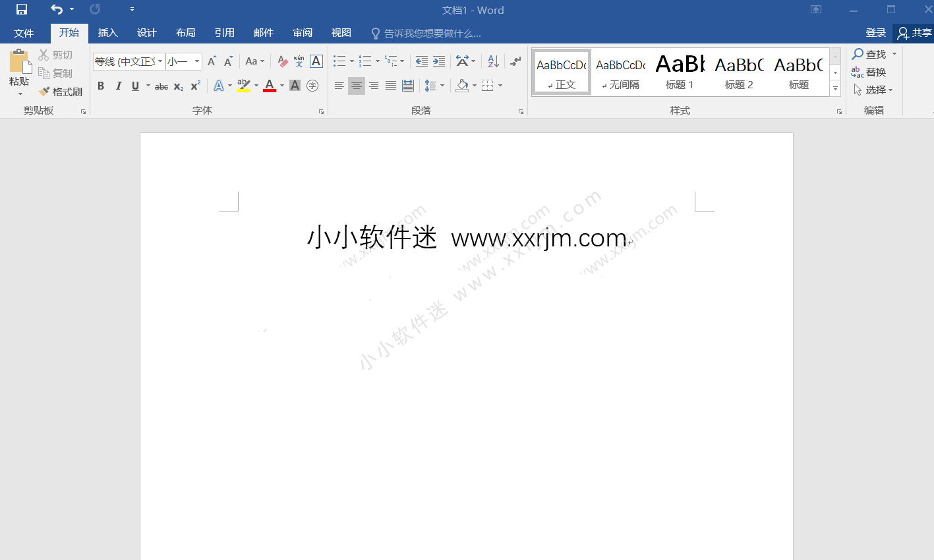
Task: Open the Change Case Aa dropdown
Action: [254, 61]
